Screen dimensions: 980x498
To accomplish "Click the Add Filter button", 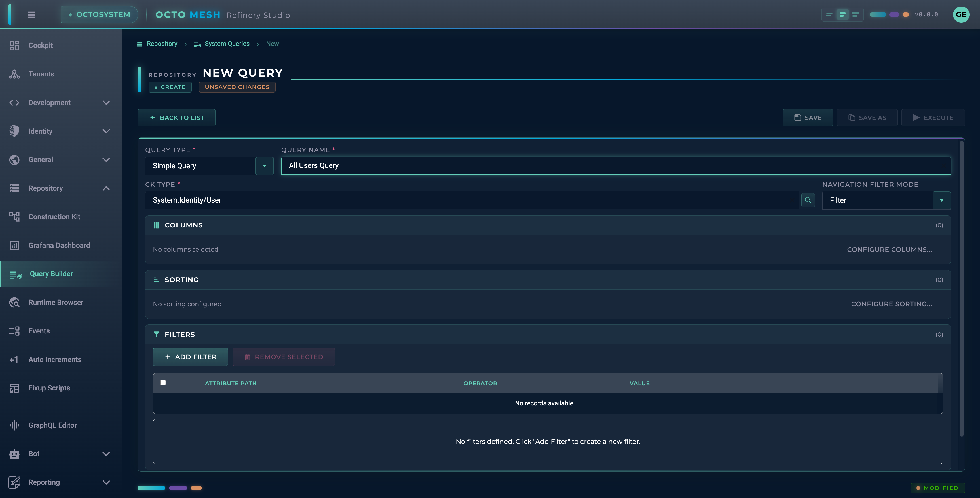I will [x=190, y=357].
